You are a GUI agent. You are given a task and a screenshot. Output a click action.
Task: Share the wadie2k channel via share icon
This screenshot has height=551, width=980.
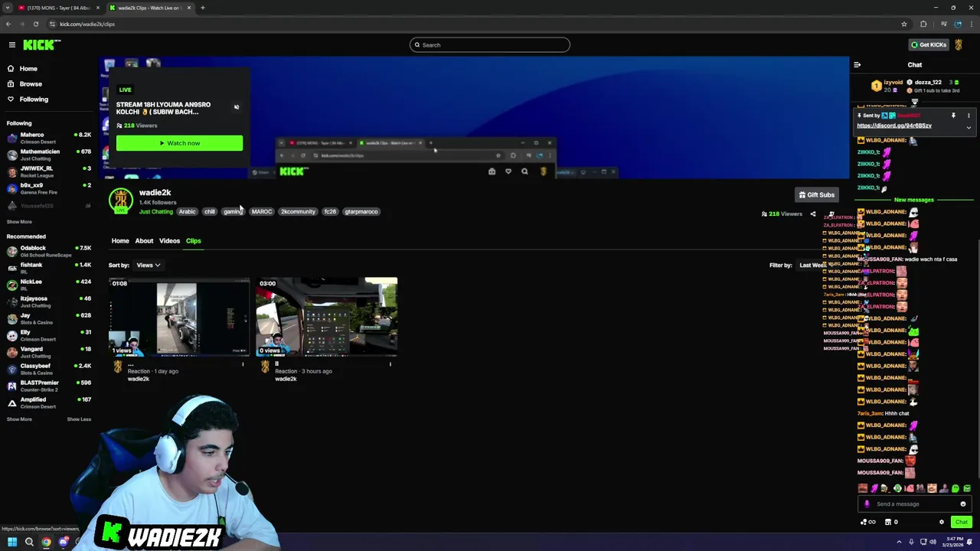tap(813, 214)
